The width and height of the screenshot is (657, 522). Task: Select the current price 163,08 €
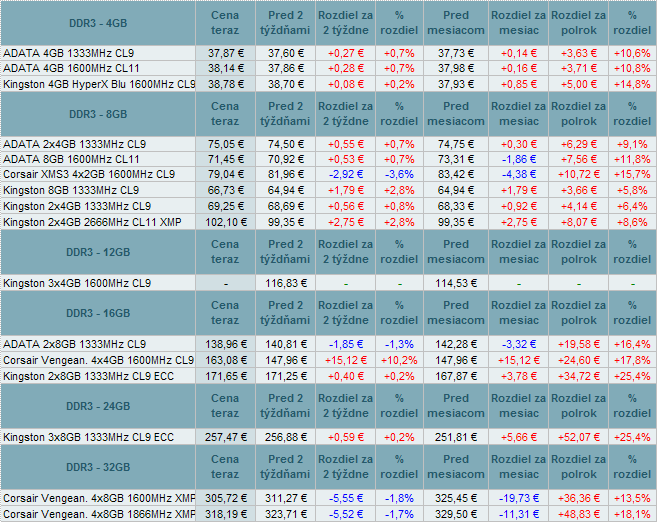pyautogui.click(x=226, y=360)
